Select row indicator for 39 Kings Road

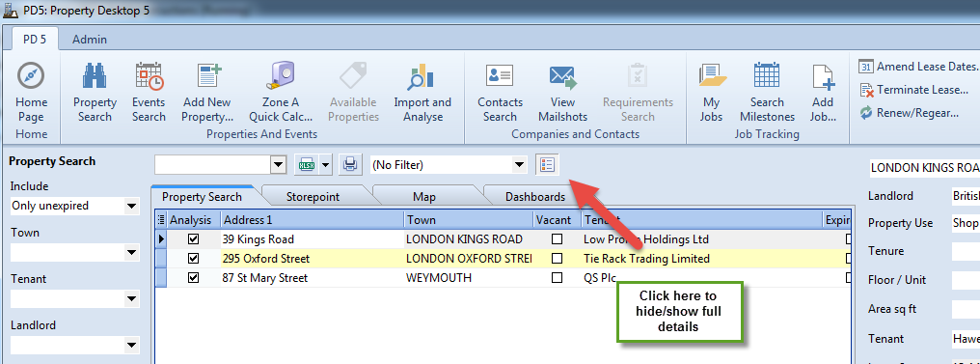[x=161, y=238]
